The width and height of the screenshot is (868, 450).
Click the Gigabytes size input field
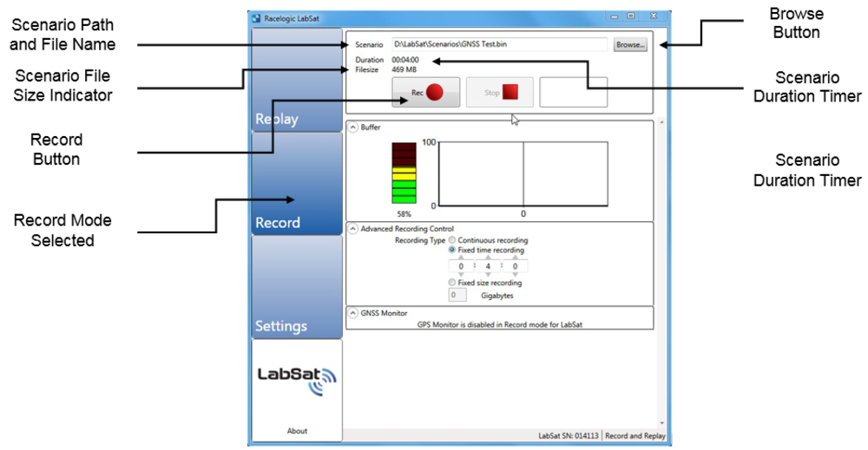pos(457,296)
